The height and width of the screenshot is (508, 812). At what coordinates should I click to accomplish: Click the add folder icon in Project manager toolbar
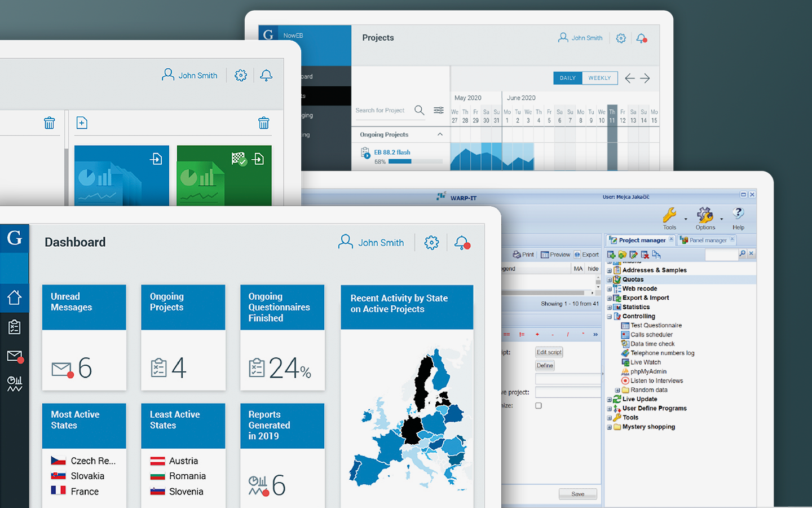pyautogui.click(x=623, y=255)
